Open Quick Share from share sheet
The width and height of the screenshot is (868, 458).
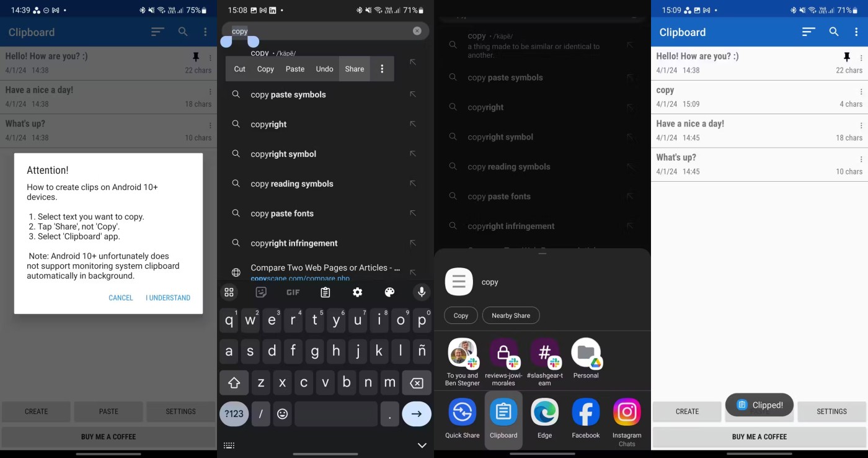[x=462, y=418]
